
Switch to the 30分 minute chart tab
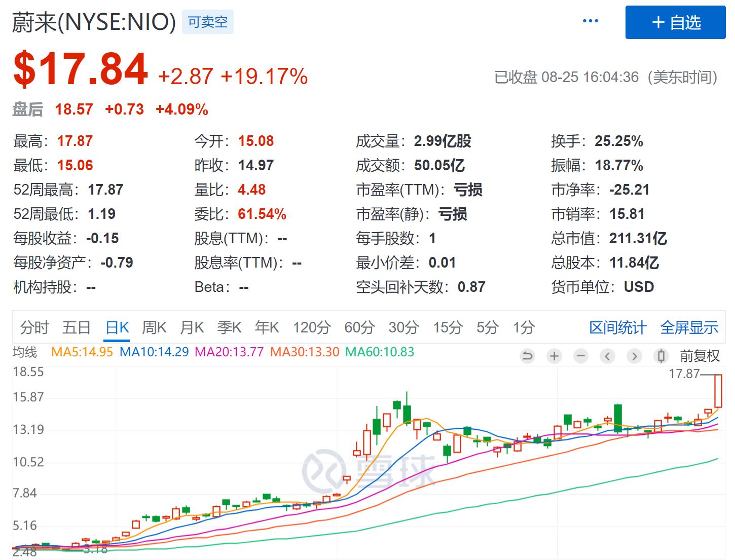[x=404, y=327]
